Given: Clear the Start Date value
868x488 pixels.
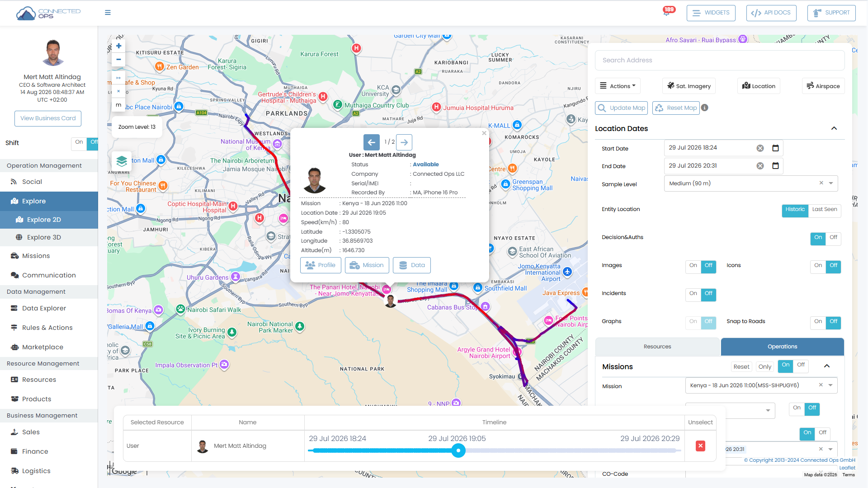Looking at the screenshot, I should pos(760,148).
